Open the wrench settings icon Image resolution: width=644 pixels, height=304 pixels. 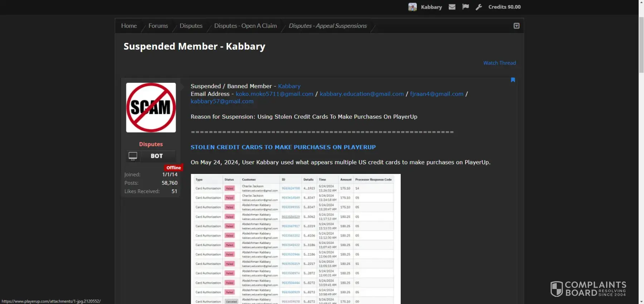pos(479,7)
